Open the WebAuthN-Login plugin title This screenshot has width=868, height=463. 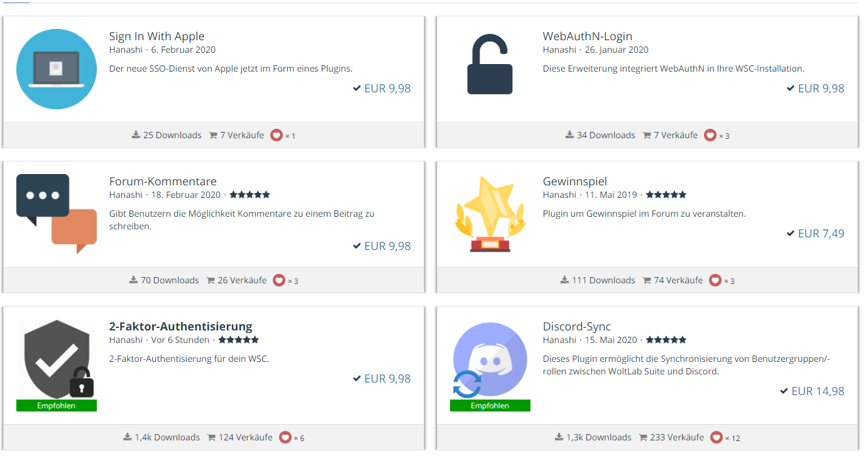tap(587, 36)
